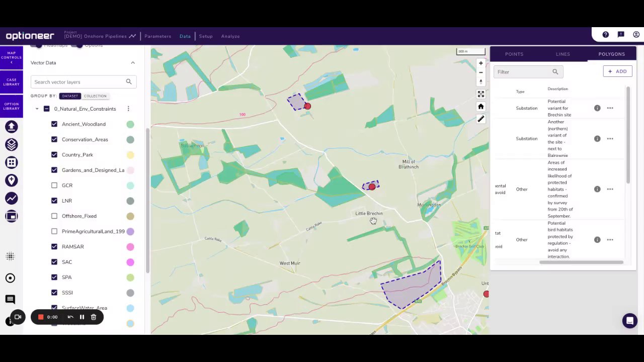Restart the recording with the undo arrow

point(70,317)
